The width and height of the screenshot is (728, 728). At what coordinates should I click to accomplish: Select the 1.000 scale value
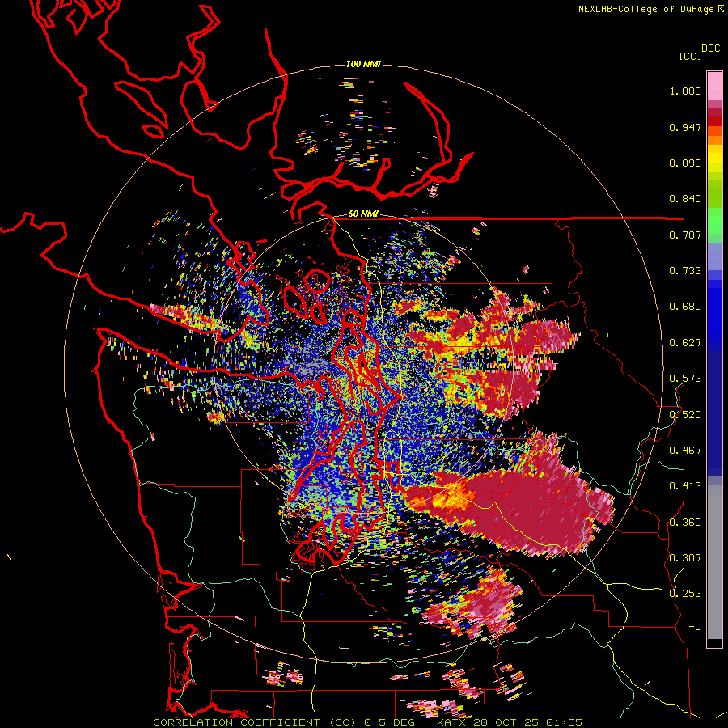point(685,91)
